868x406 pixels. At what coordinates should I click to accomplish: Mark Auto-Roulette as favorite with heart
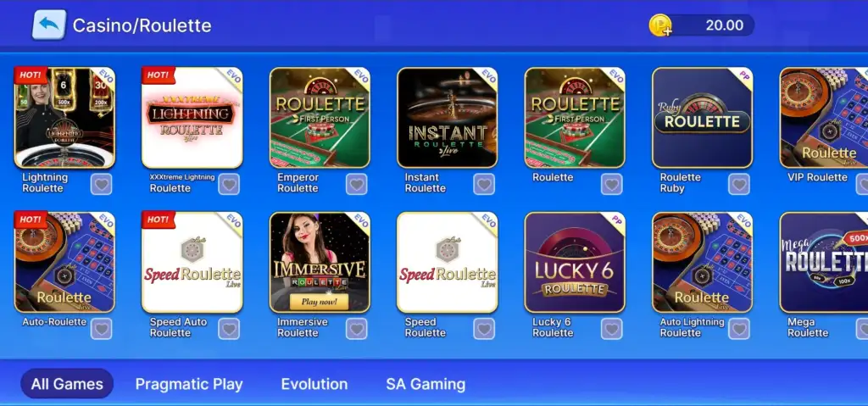[102, 329]
